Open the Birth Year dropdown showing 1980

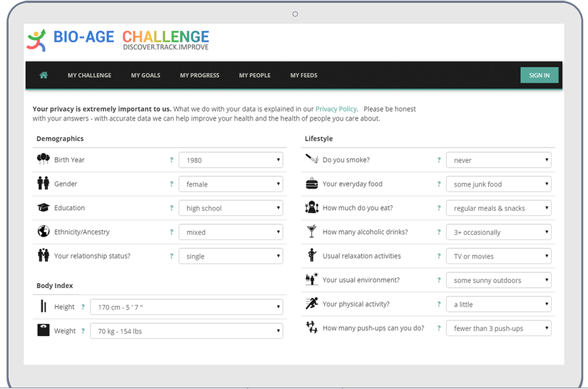pyautogui.click(x=230, y=160)
